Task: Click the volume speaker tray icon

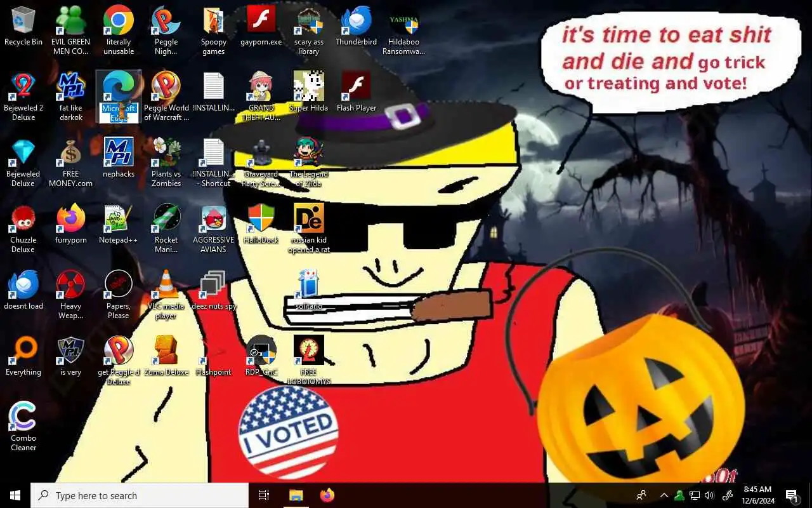Action: coord(709,495)
